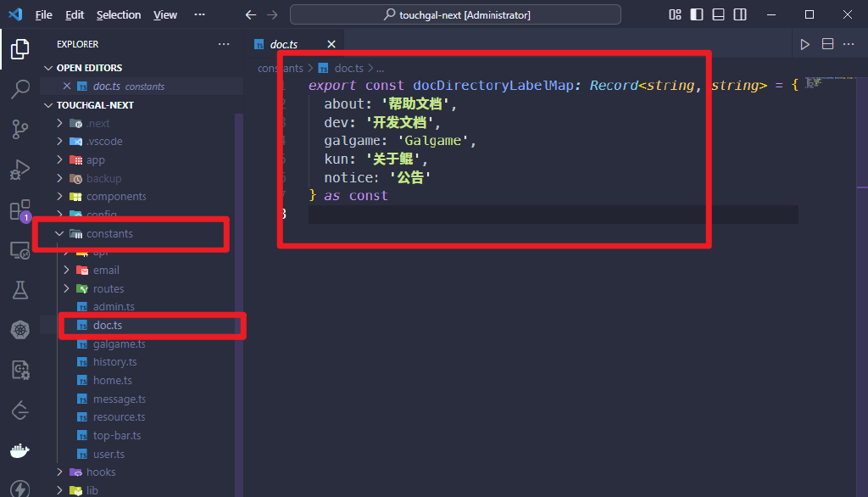
Task: Open Extensions view with update badge
Action: (x=19, y=210)
